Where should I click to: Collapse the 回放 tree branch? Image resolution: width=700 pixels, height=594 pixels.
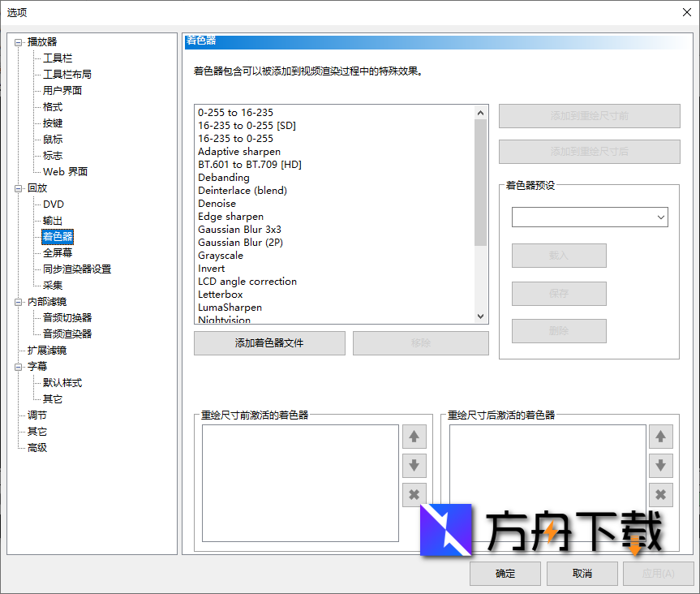point(18,187)
